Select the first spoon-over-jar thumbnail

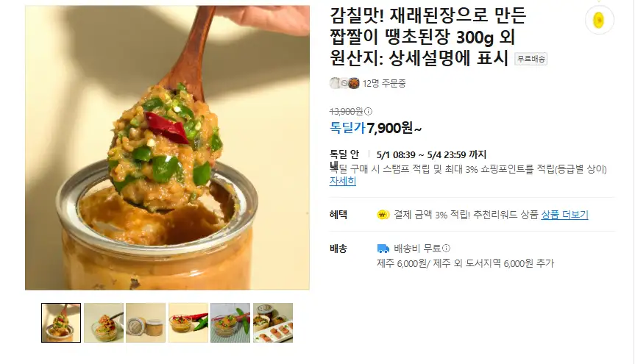[61, 323]
